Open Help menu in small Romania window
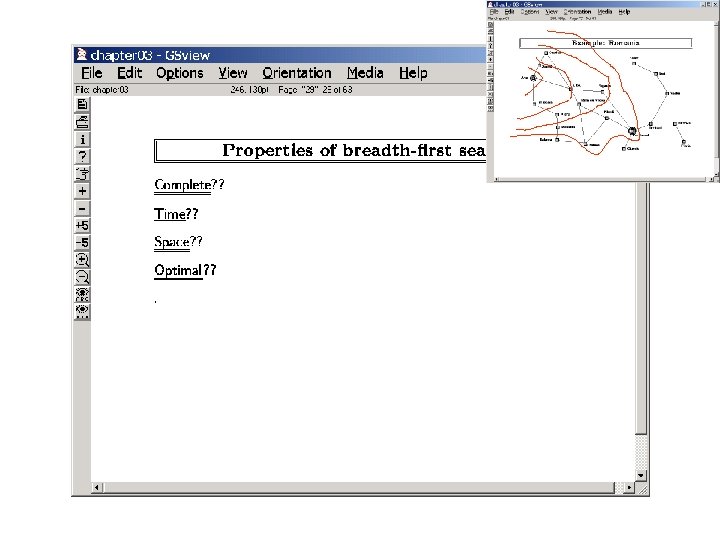This screenshot has width=720, height=540. coord(624,12)
